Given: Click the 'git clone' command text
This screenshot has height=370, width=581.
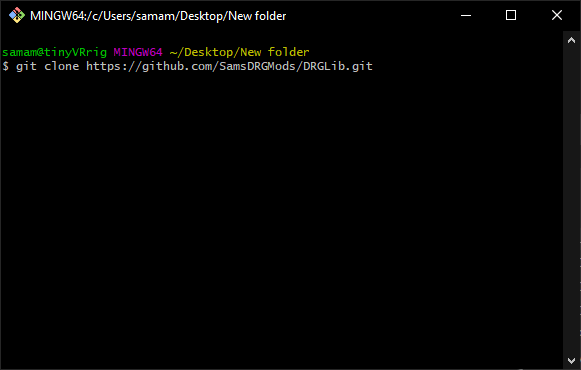Looking at the screenshot, I should [47, 66].
